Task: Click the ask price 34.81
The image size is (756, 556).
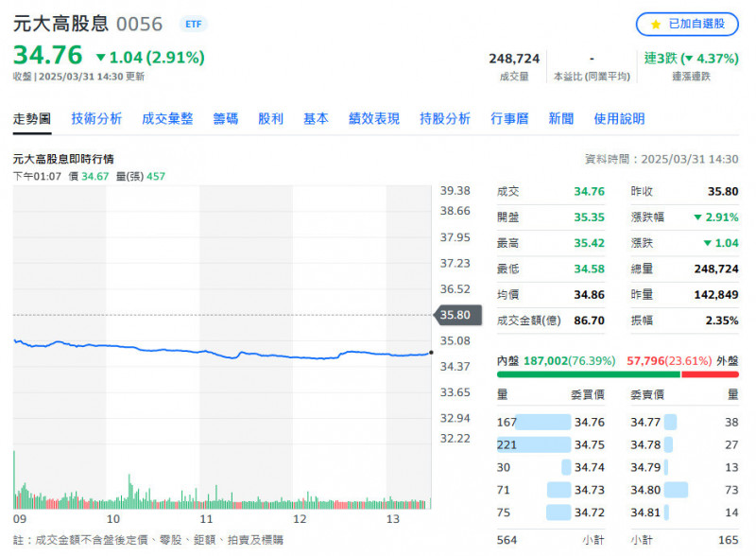Action: coord(645,513)
